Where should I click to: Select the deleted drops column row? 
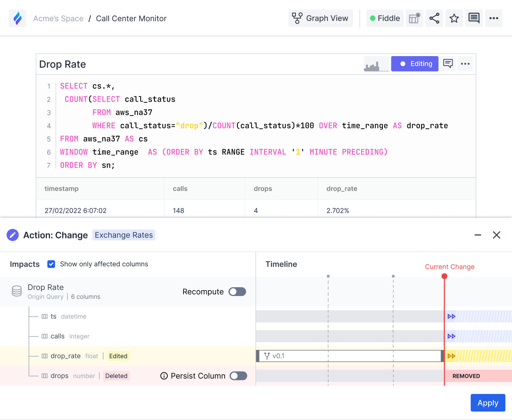(x=59, y=376)
